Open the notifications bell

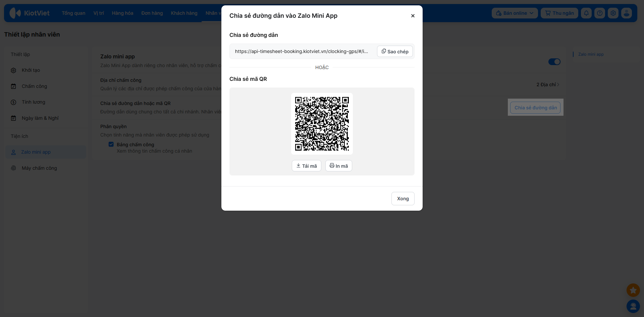pyautogui.click(x=586, y=13)
